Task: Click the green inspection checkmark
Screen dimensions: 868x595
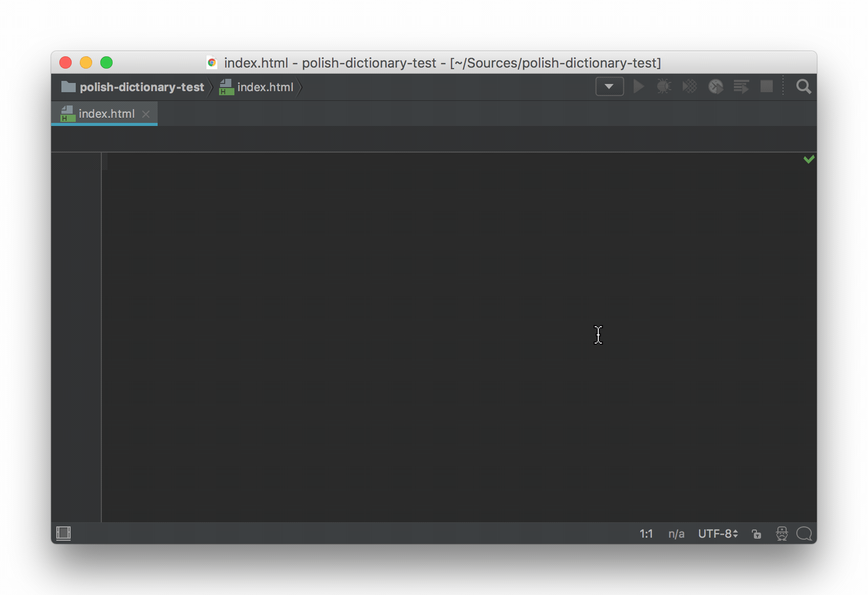Action: [809, 159]
